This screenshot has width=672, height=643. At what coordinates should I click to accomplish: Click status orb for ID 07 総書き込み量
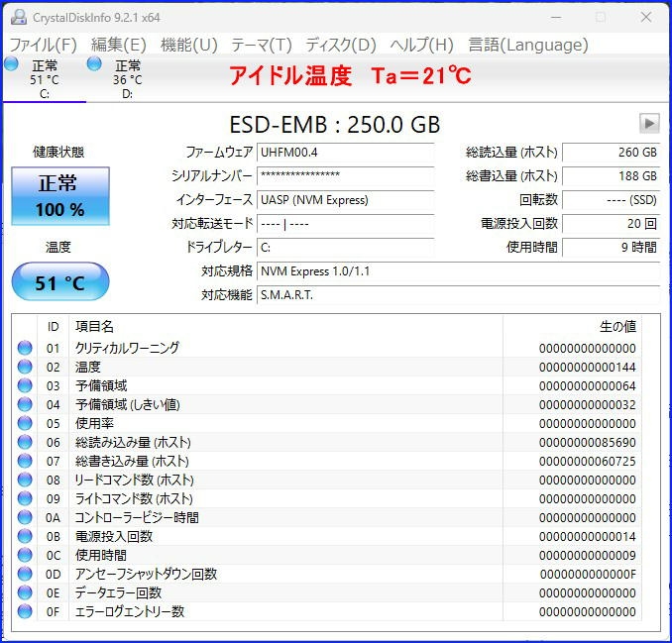pos(25,461)
